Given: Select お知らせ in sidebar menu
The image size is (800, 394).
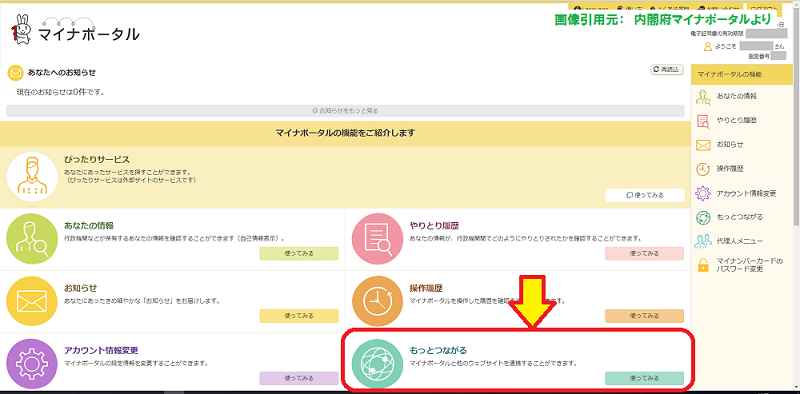Looking at the screenshot, I should pyautogui.click(x=730, y=144).
